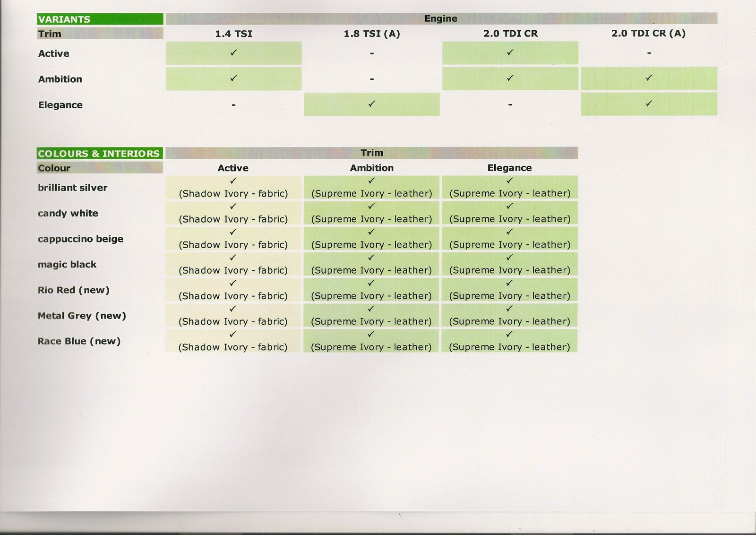Click the green VARIANTS section header
Screen dimensions: 756x535
[x=100, y=19]
